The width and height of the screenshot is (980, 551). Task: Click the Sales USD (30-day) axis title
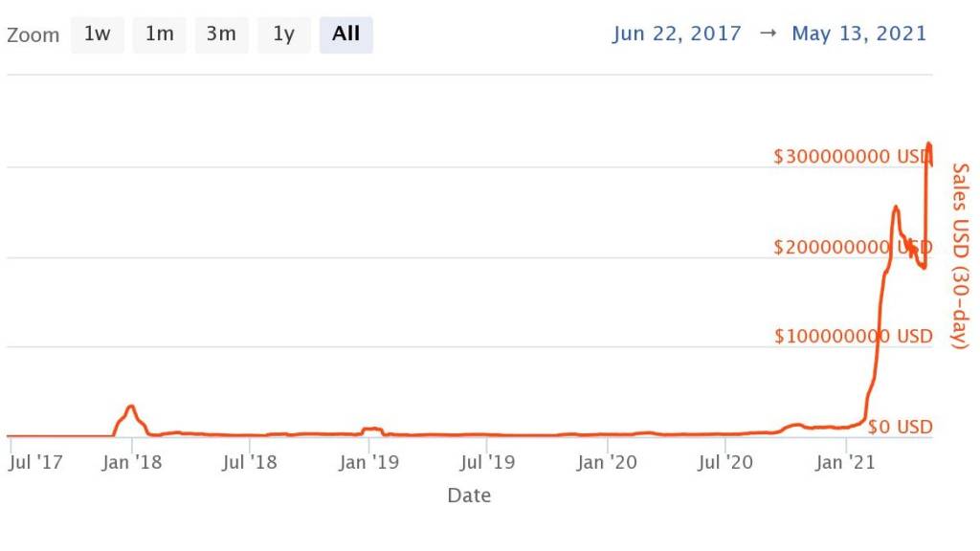point(960,255)
